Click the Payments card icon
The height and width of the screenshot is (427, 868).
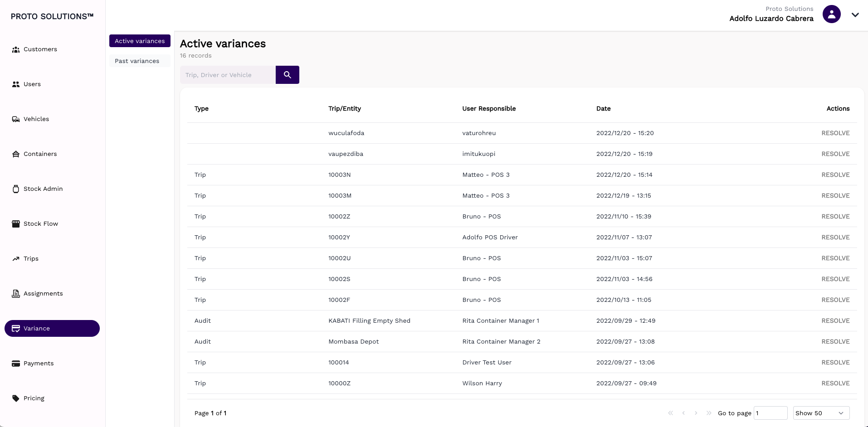(x=16, y=364)
